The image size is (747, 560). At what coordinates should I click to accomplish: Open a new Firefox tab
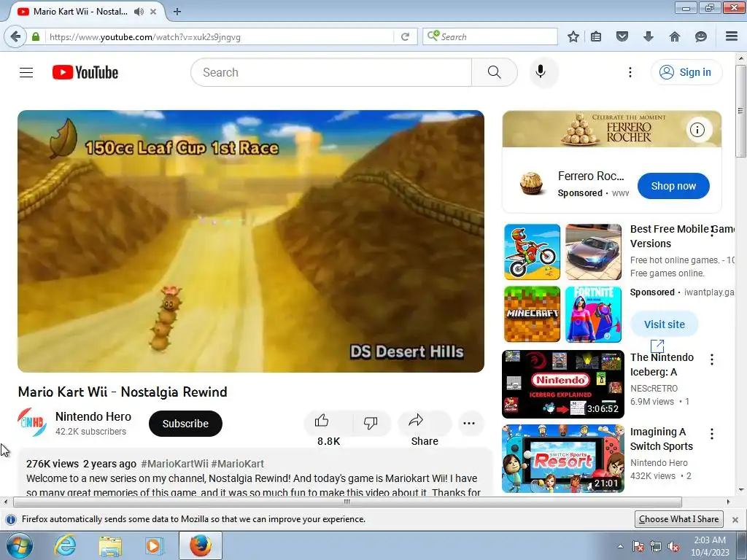[x=177, y=12]
